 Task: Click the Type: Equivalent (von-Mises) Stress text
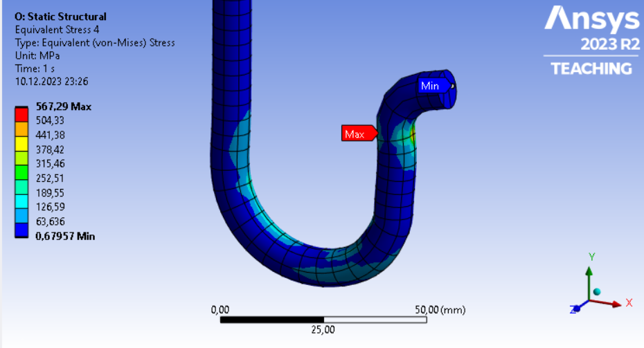[95, 43]
